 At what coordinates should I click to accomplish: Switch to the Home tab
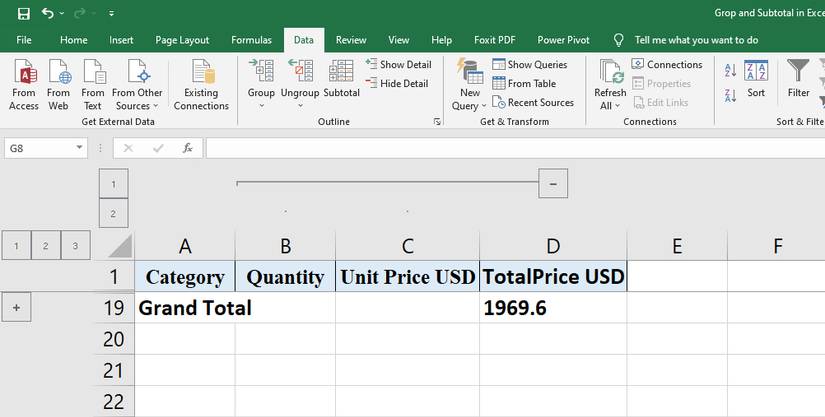74,40
